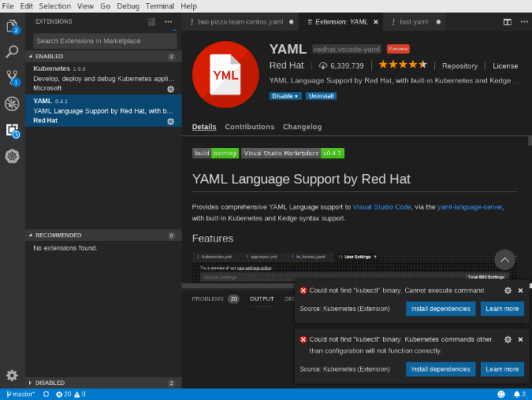The width and height of the screenshot is (532, 400).
Task: Click gear icon for Kubernetes extension
Action: tap(170, 89)
